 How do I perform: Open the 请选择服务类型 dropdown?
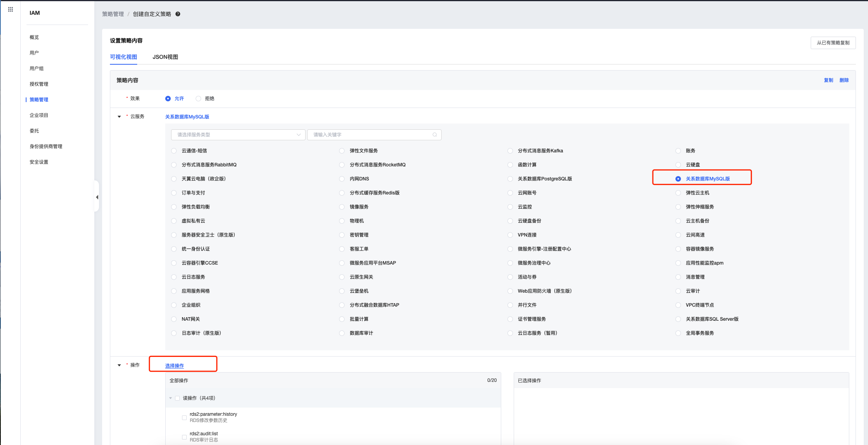tap(238, 135)
